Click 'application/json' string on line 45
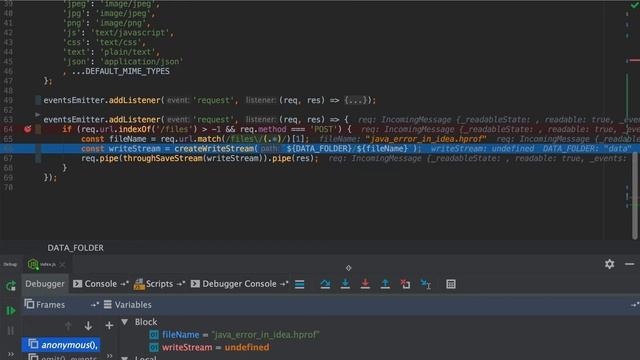This screenshot has height=360, width=640. pyautogui.click(x=141, y=62)
